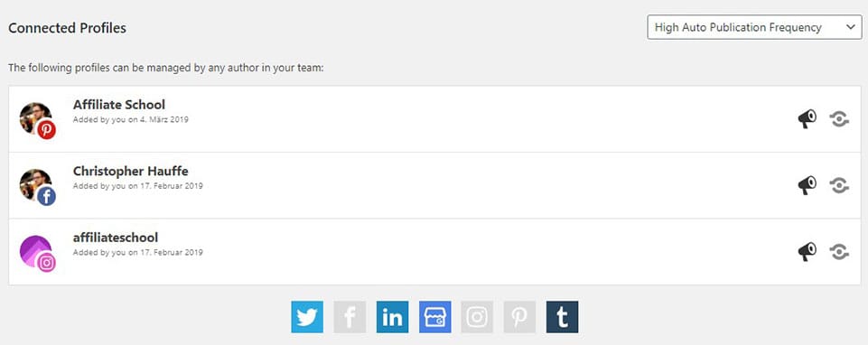Viewport: 868px width, 345px height.
Task: Click megaphone icon for affiliateschool Instagram
Action: pos(807,251)
